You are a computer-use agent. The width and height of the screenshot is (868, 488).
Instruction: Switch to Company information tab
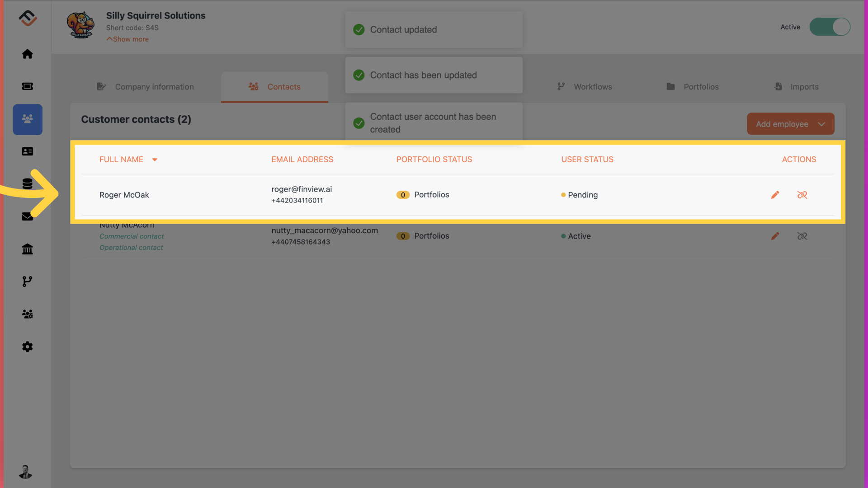point(146,87)
